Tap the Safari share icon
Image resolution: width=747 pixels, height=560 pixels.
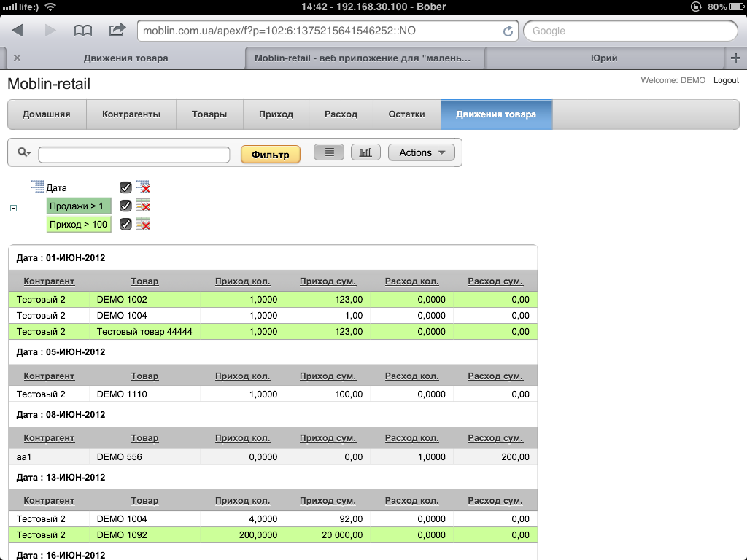(117, 30)
